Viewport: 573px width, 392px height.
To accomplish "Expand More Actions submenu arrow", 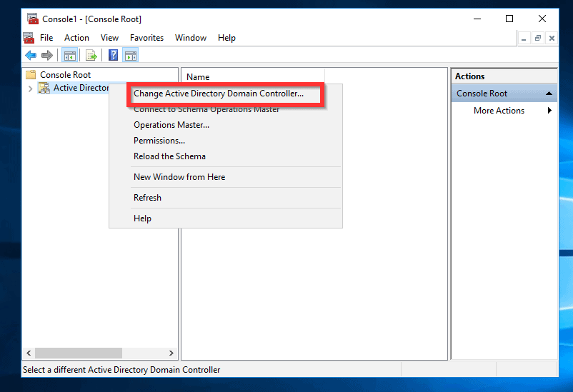I will click(x=549, y=111).
